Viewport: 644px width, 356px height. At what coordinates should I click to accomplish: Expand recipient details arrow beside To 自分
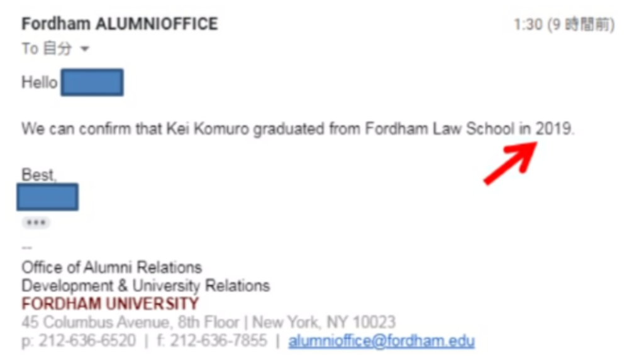(x=85, y=49)
